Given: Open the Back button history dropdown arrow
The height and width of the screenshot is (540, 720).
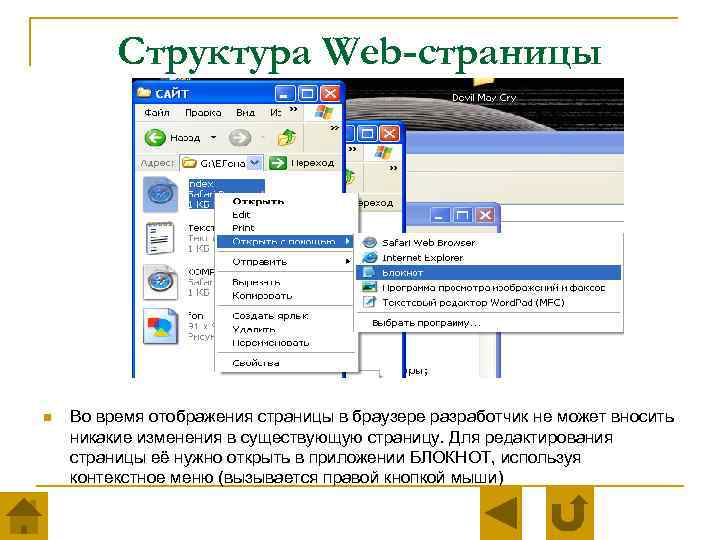Looking at the screenshot, I should [214, 137].
